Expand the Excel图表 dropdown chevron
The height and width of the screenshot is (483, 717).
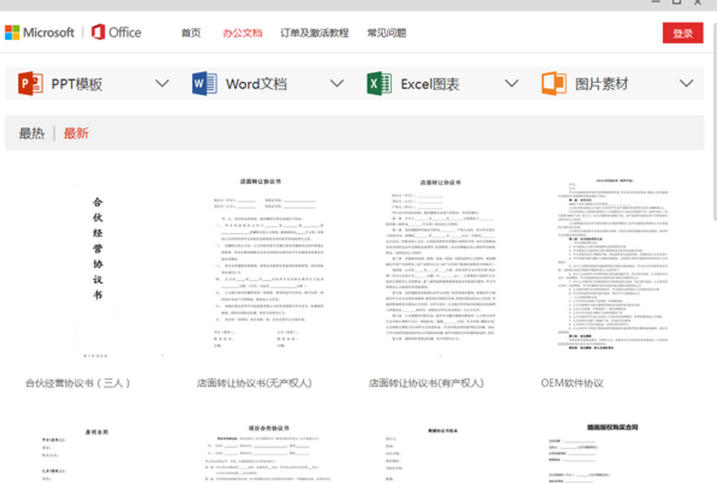click(x=510, y=84)
